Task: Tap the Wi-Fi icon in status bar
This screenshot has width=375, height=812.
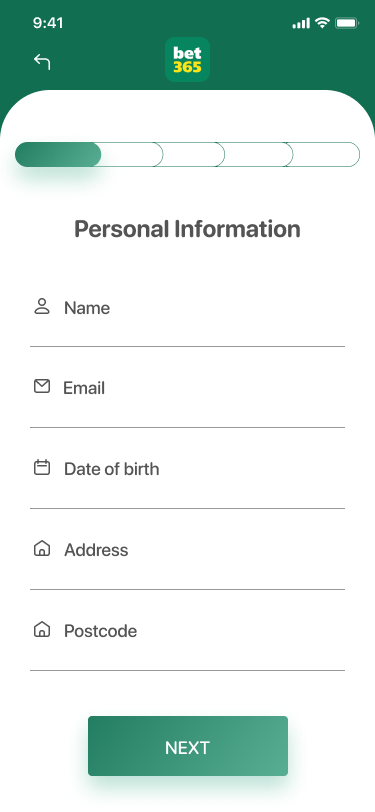Action: tap(323, 23)
